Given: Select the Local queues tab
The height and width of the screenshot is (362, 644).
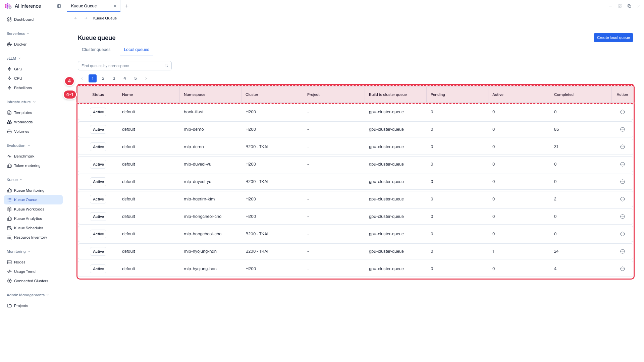Looking at the screenshot, I should click(x=137, y=50).
